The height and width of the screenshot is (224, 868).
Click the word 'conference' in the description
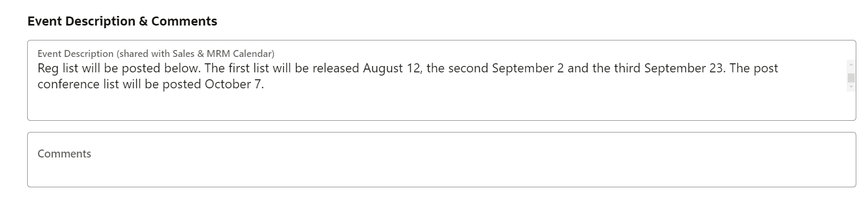68,85
